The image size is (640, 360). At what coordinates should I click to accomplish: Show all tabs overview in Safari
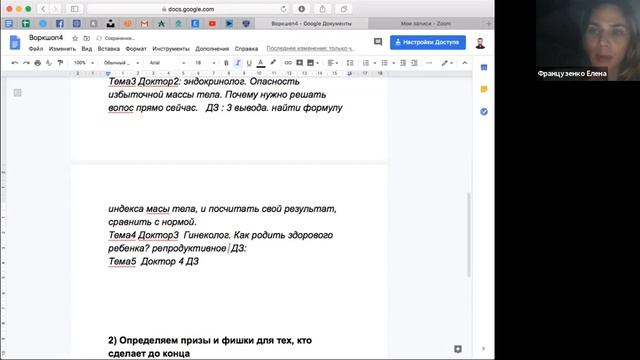(x=343, y=9)
